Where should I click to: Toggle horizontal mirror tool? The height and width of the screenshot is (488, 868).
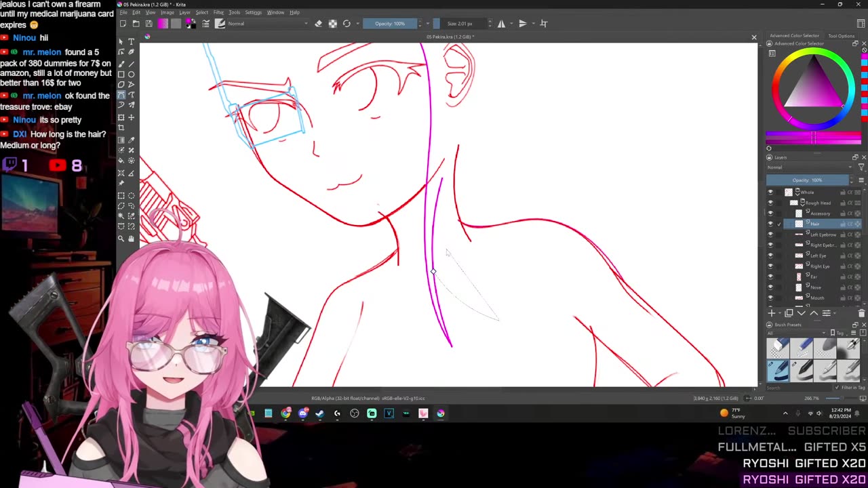pyautogui.click(x=502, y=24)
